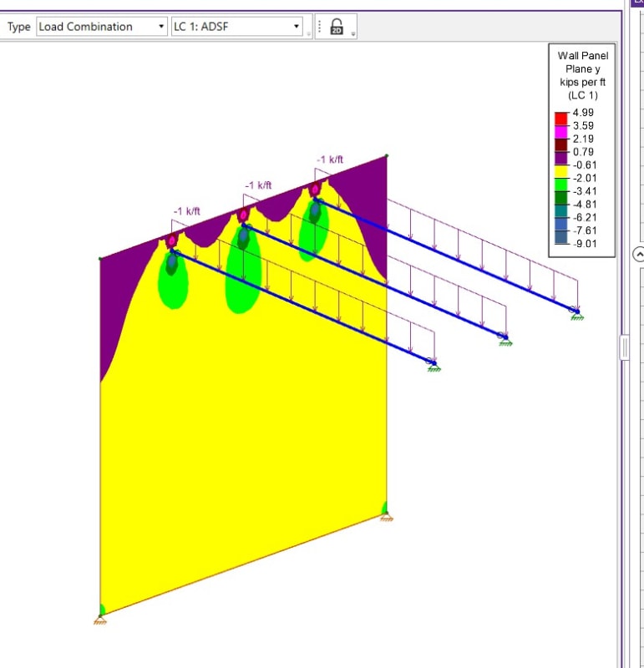The height and width of the screenshot is (668, 644).
Task: Click the support at the uppermost beam's end
Action: pos(577,315)
